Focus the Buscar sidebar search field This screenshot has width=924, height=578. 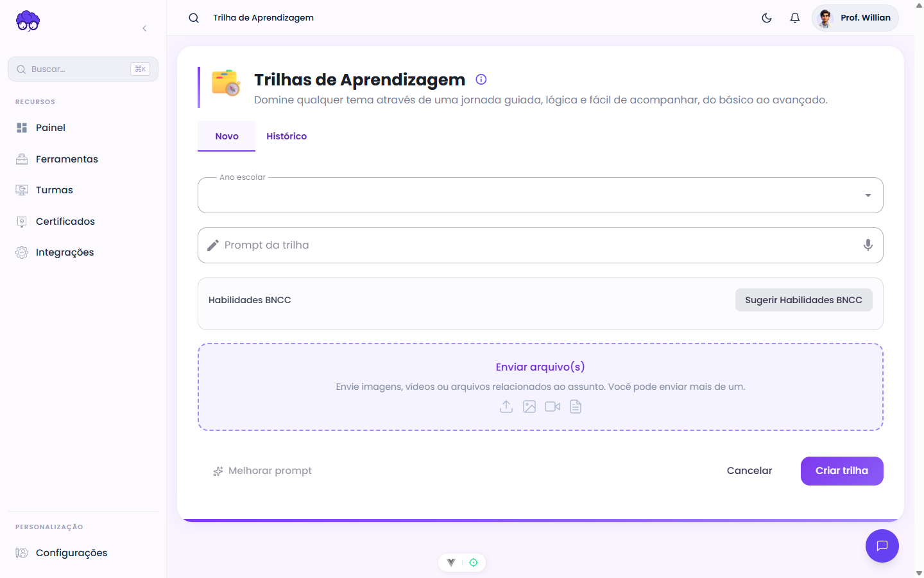point(83,69)
